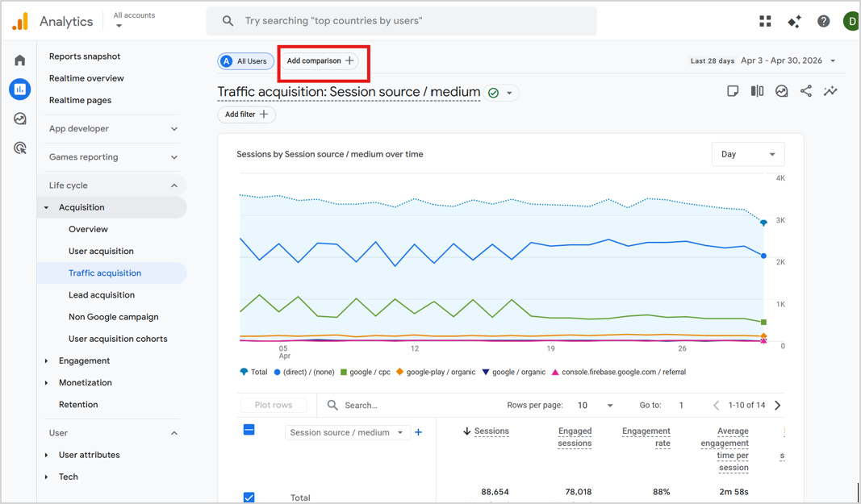Image resolution: width=861 pixels, height=504 pixels.
Task: Expand the Tech tree item
Action: pos(46,477)
